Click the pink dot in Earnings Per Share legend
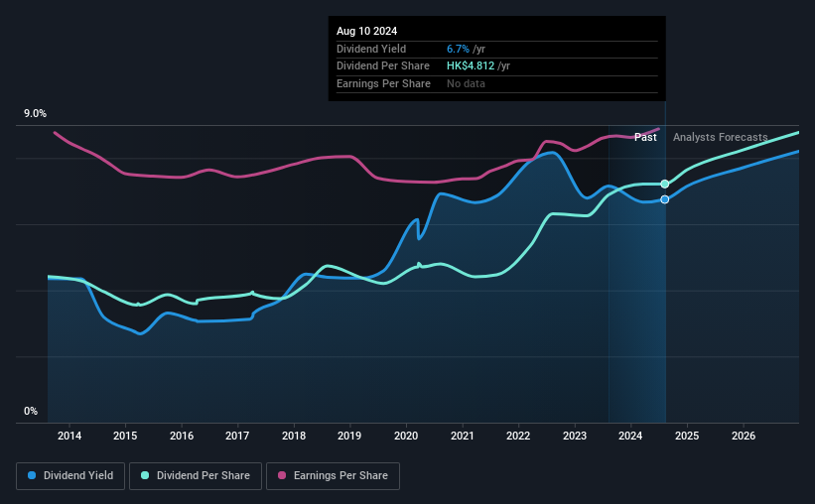The width and height of the screenshot is (815, 504). click(x=282, y=475)
